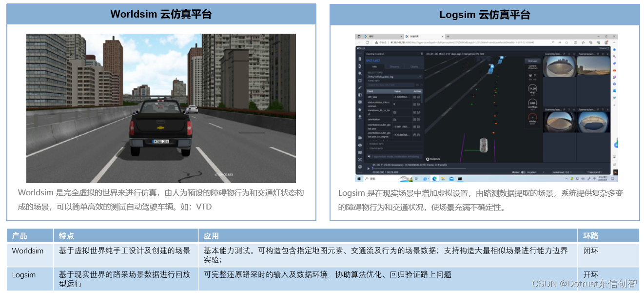Close the top-left camera panel
644x293 pixels.
(574, 54)
